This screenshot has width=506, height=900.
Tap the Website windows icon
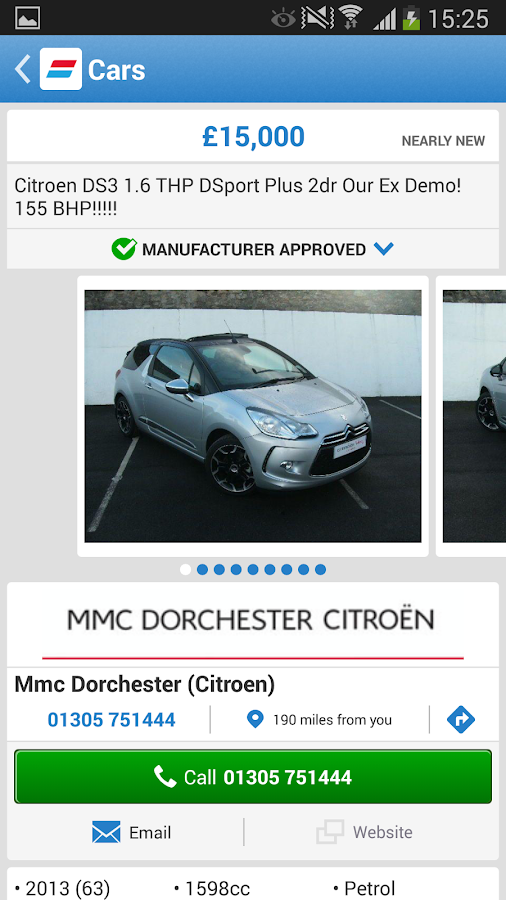pos(330,832)
